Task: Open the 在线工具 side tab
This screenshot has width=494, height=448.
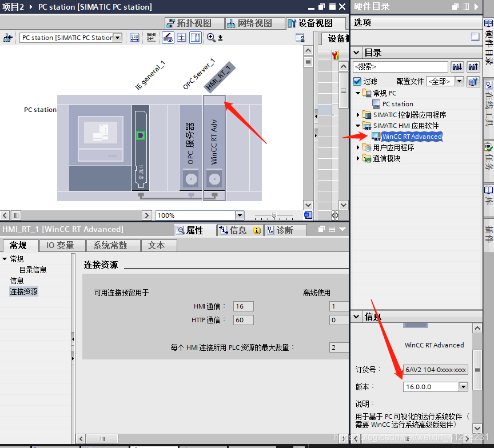Action: (488, 104)
